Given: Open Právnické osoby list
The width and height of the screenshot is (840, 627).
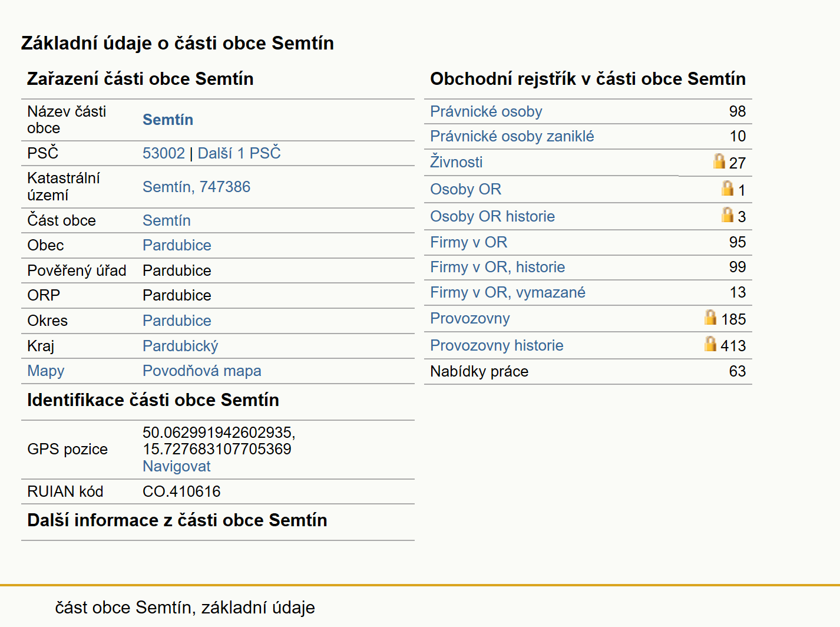Looking at the screenshot, I should [x=486, y=111].
